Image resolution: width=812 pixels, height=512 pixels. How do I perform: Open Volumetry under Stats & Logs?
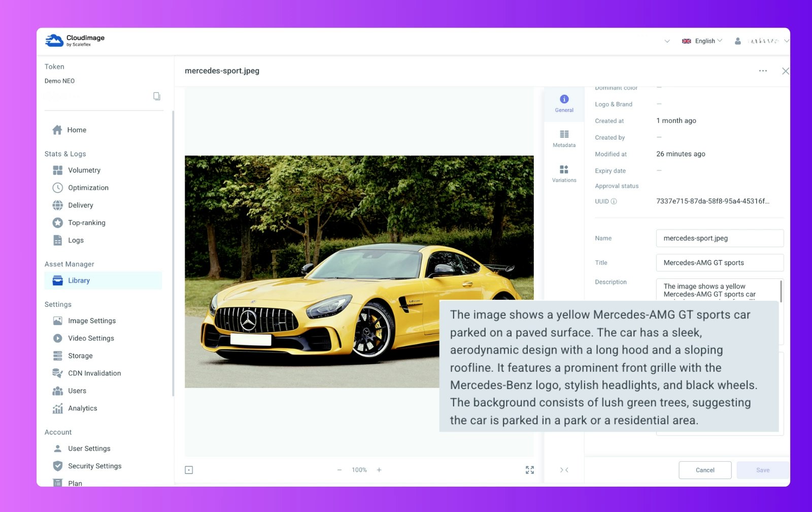click(84, 170)
